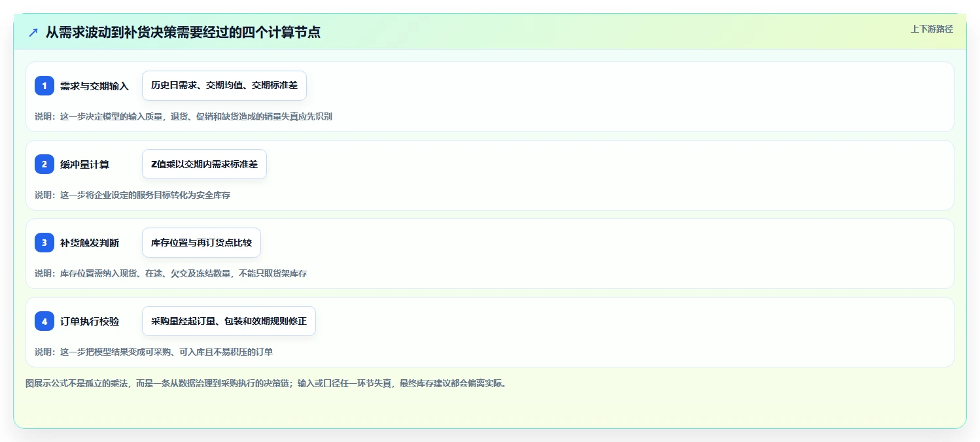Click the 采购量经起订量、包装和效期规则修正 chip
This screenshot has height=442, width=980.
(229, 321)
